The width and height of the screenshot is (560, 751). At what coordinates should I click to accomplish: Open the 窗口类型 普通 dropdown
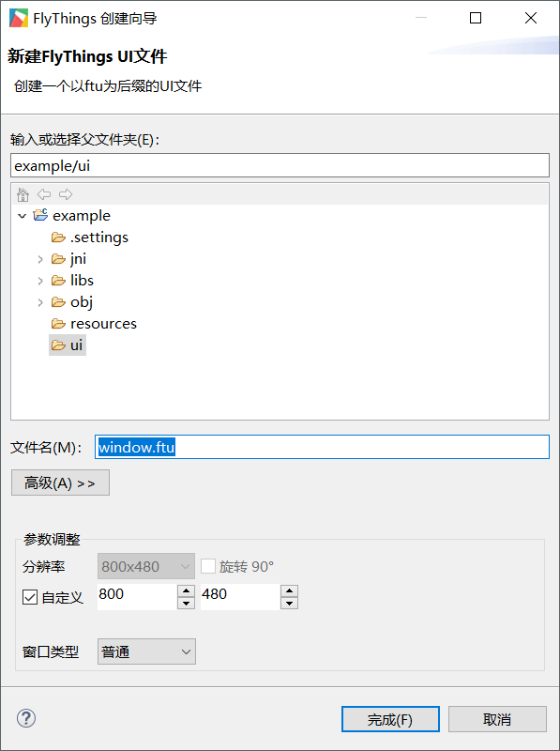coord(146,651)
